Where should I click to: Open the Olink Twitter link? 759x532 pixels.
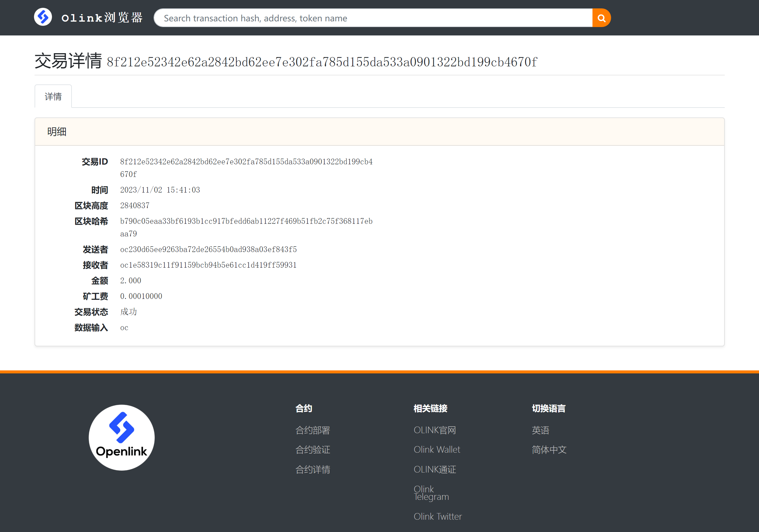coord(437,516)
